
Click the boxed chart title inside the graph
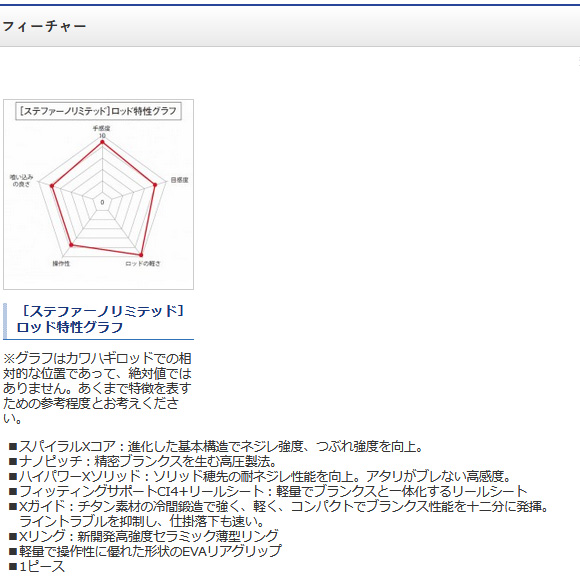click(98, 111)
